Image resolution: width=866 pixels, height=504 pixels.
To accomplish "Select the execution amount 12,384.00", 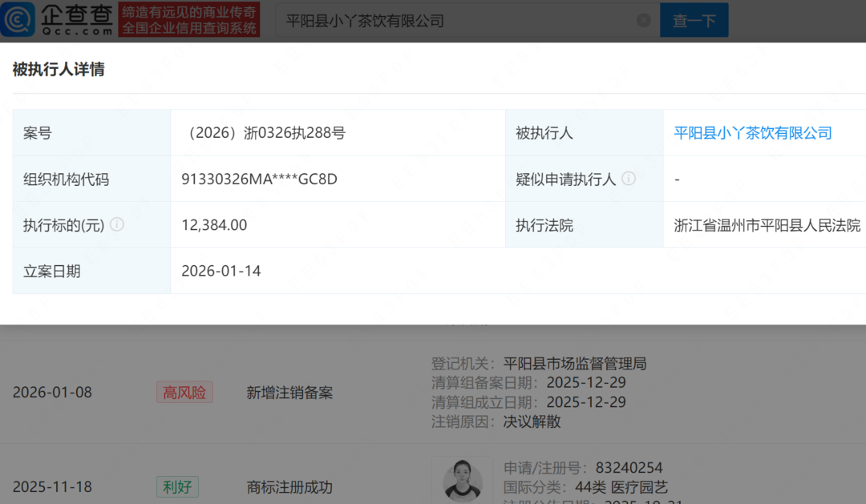I will (214, 224).
